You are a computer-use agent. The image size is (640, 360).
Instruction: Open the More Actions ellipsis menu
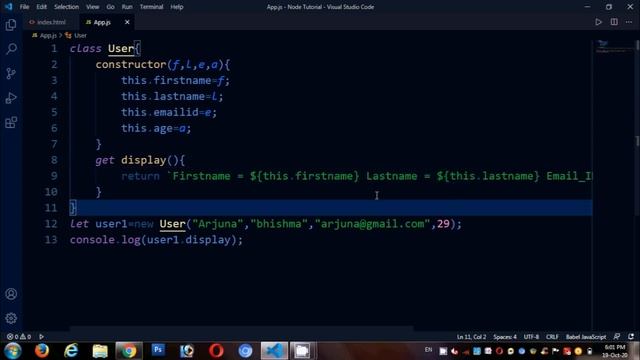[x=629, y=22]
